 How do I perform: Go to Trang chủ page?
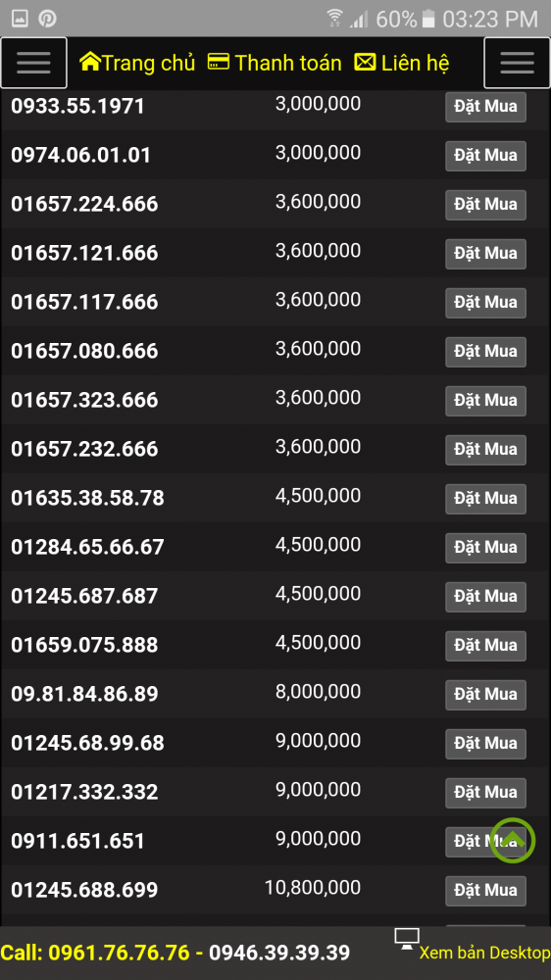(148, 63)
